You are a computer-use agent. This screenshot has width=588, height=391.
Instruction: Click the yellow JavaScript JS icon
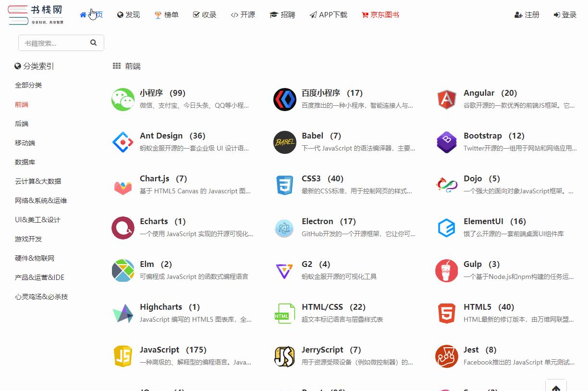click(122, 356)
